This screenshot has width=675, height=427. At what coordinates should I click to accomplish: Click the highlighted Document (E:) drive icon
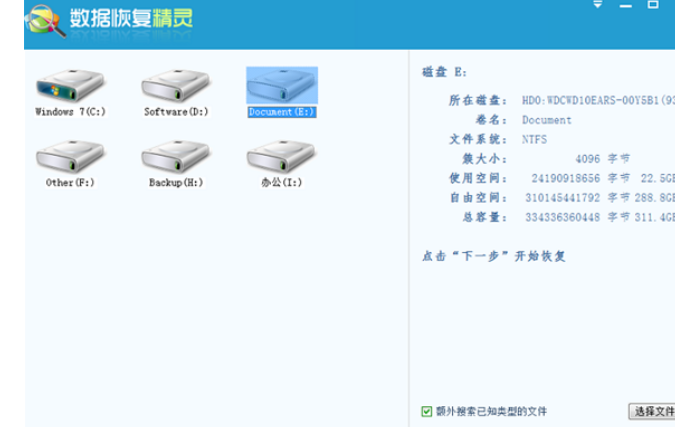[x=281, y=86]
